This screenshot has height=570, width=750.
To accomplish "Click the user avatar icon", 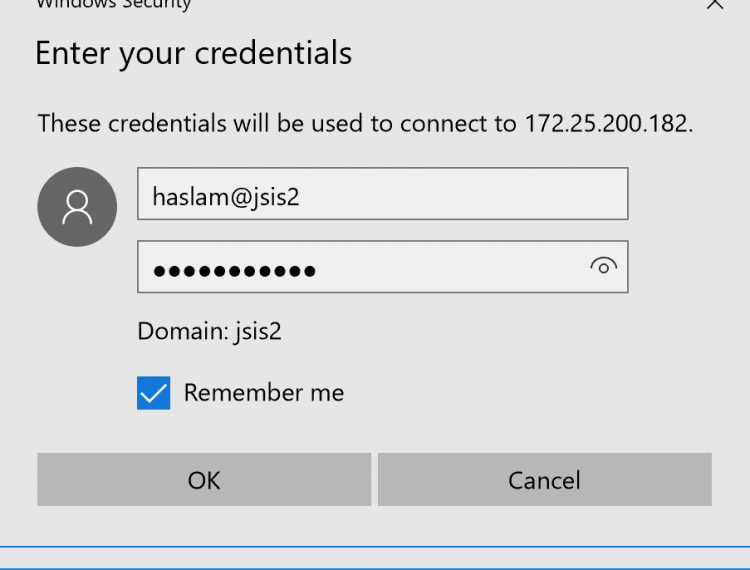I will tap(77, 207).
